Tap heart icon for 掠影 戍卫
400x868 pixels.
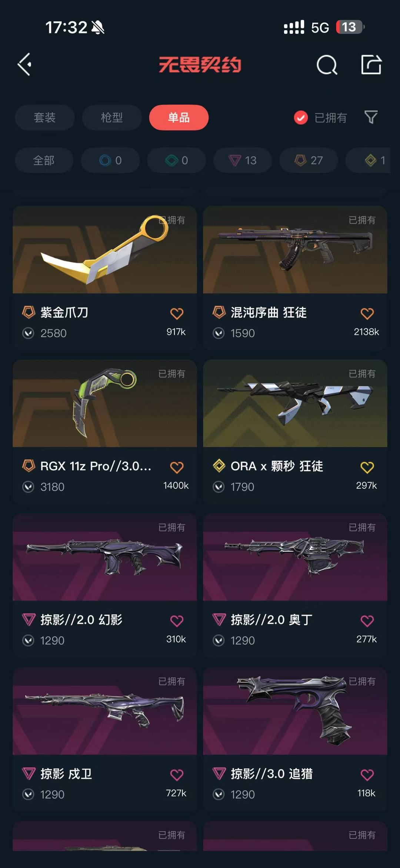(x=177, y=775)
